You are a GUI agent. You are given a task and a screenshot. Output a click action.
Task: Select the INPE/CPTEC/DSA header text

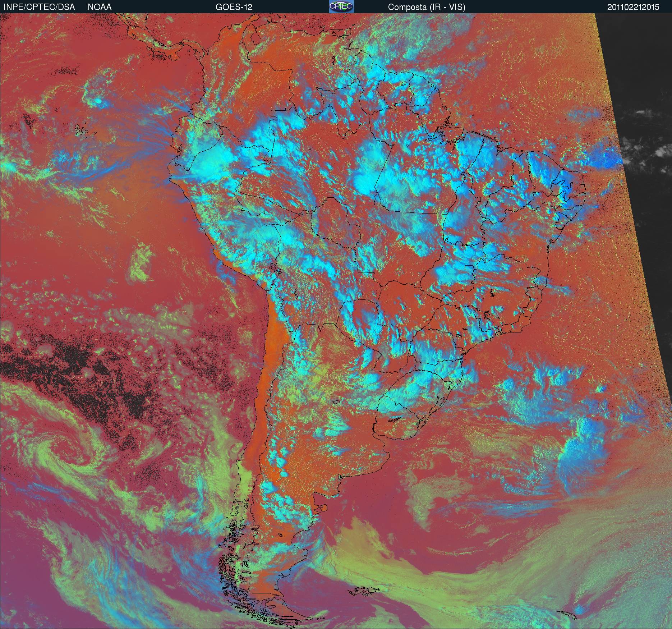point(39,7)
